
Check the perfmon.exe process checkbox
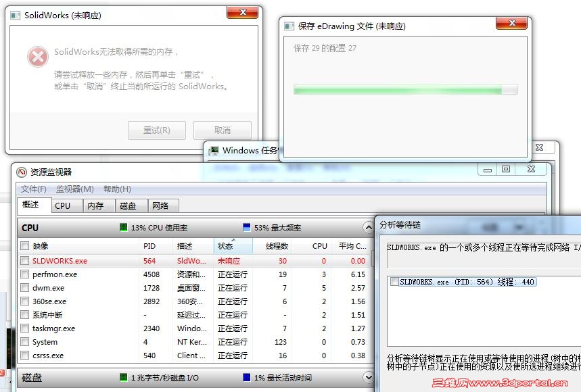pyautogui.click(x=25, y=274)
